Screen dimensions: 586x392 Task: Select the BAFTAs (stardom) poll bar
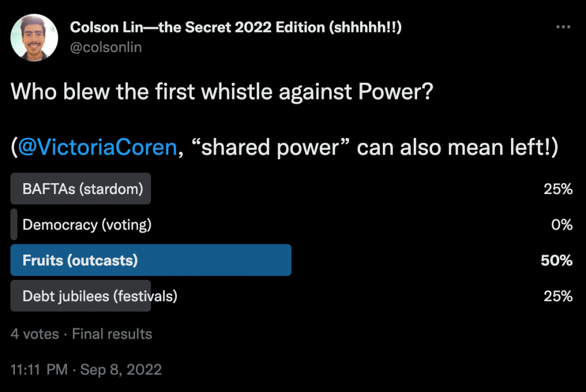pos(81,189)
